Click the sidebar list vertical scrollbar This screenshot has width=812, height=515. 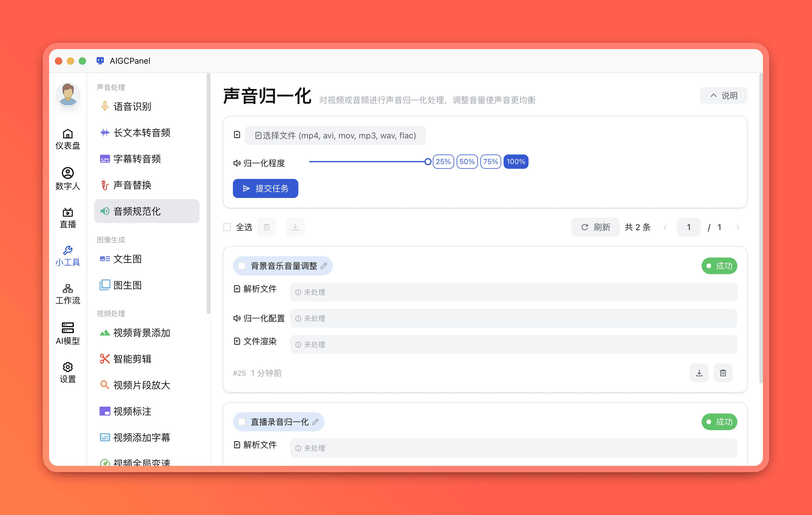pos(209,193)
